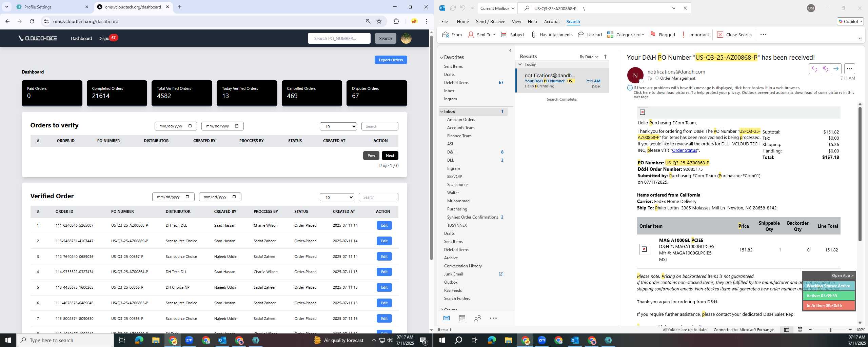
Task: Open Current Mailbox scope dropdown
Action: pyautogui.click(x=497, y=8)
